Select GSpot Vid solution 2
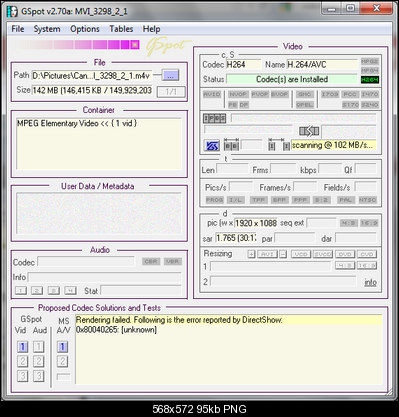The height and width of the screenshot is (417, 399). coord(22,361)
